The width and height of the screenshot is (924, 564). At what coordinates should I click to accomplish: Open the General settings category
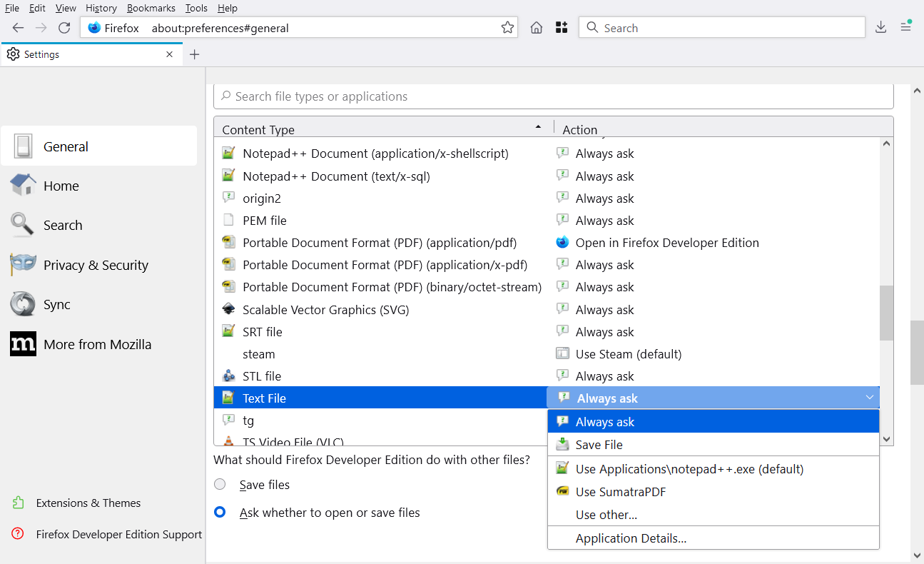pyautogui.click(x=99, y=146)
